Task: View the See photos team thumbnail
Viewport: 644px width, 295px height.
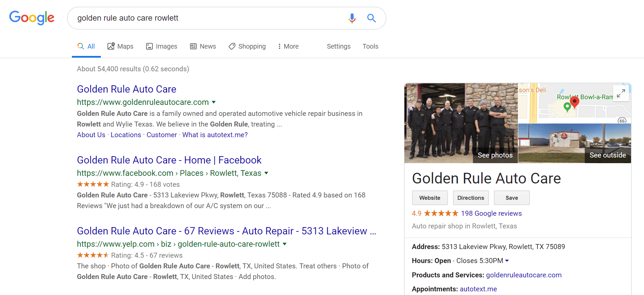Action: click(461, 123)
